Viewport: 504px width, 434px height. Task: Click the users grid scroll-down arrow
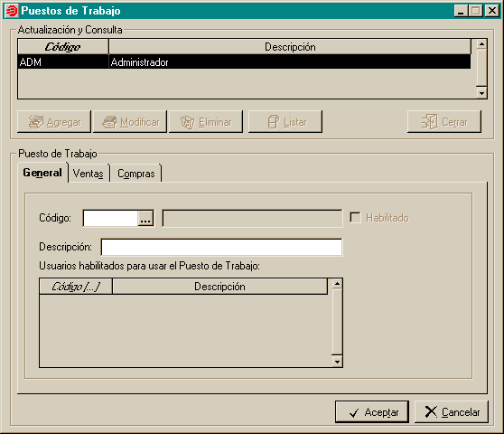point(337,362)
